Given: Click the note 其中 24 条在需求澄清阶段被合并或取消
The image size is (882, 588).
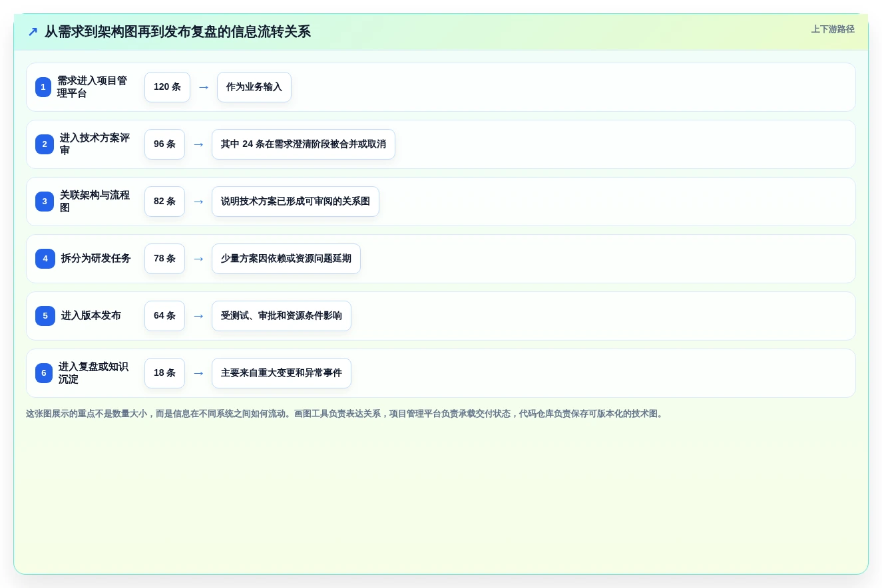Looking at the screenshot, I should pos(304,144).
